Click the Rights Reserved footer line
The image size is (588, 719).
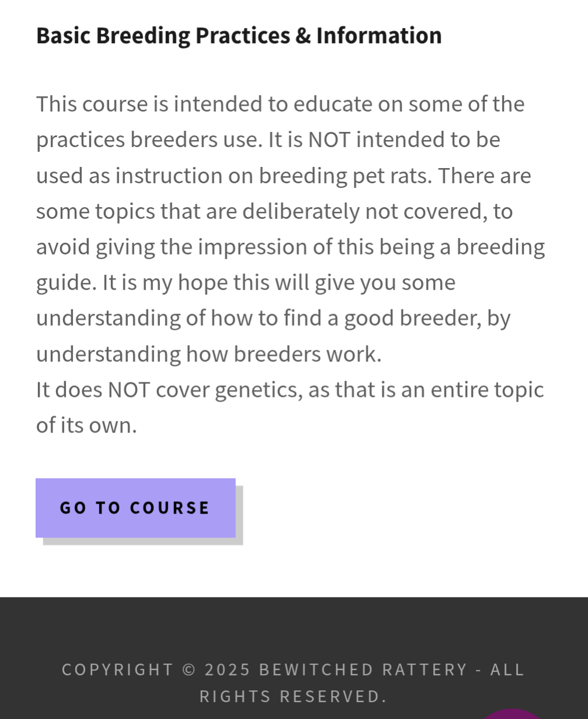(293, 696)
